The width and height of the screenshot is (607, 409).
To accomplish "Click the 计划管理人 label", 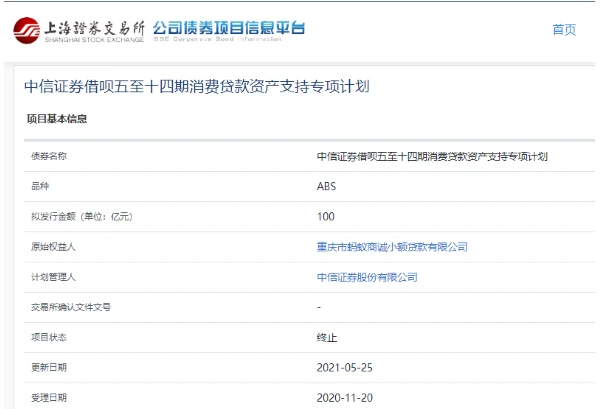I will pyautogui.click(x=53, y=277).
